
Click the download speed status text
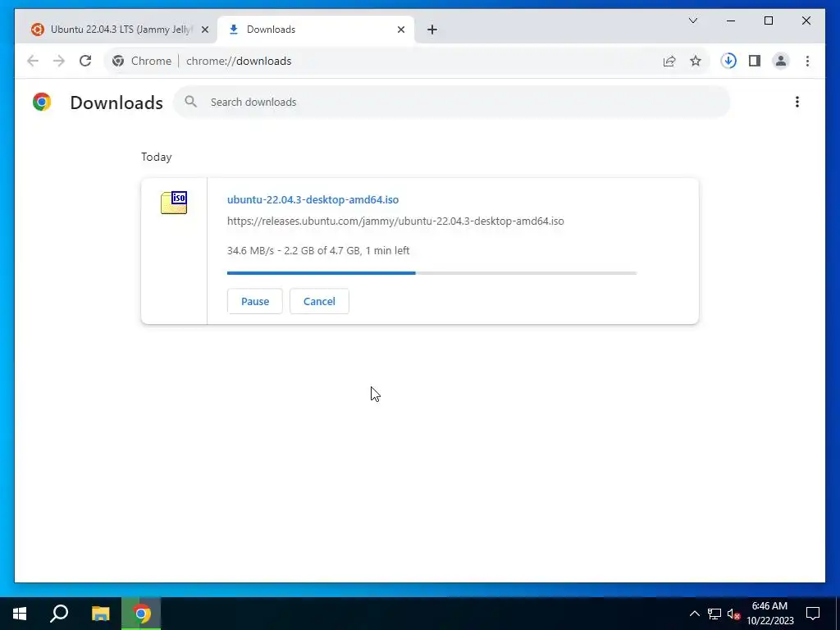(318, 250)
